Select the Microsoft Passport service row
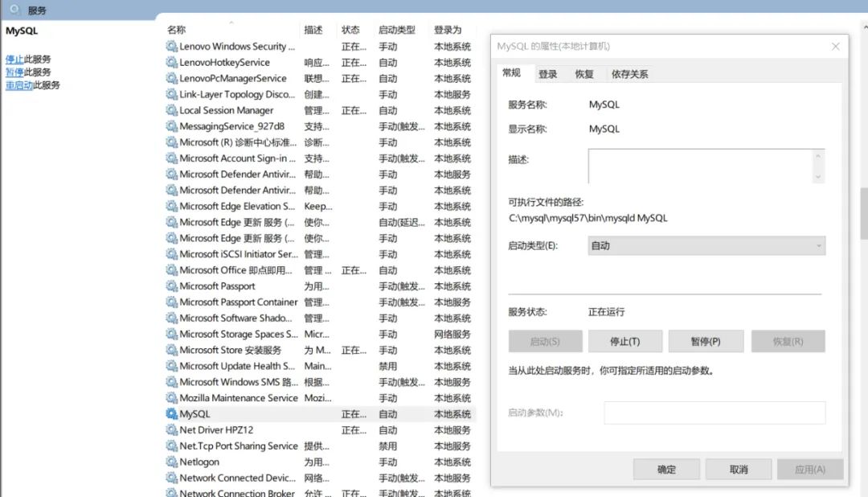Image resolution: width=868 pixels, height=497 pixels. click(x=320, y=286)
